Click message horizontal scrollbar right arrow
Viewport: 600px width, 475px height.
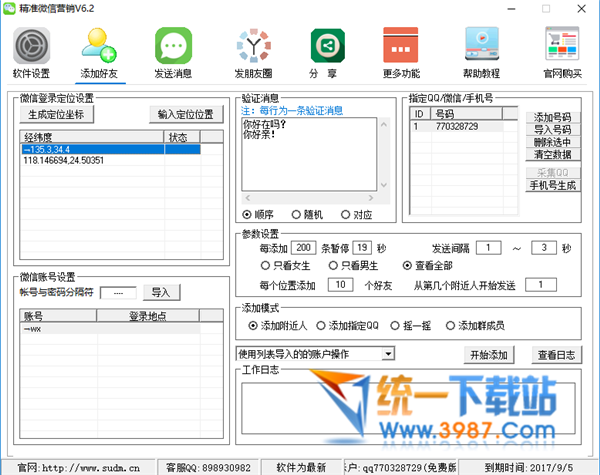pyautogui.click(x=370, y=198)
